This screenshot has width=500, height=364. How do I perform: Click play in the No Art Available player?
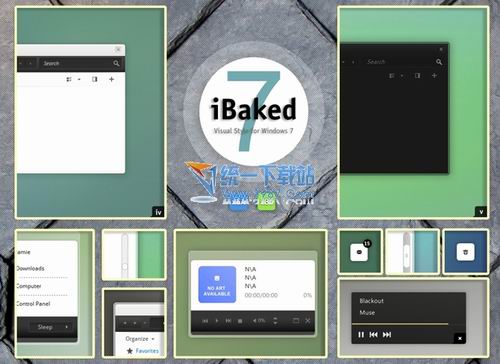click(x=217, y=321)
